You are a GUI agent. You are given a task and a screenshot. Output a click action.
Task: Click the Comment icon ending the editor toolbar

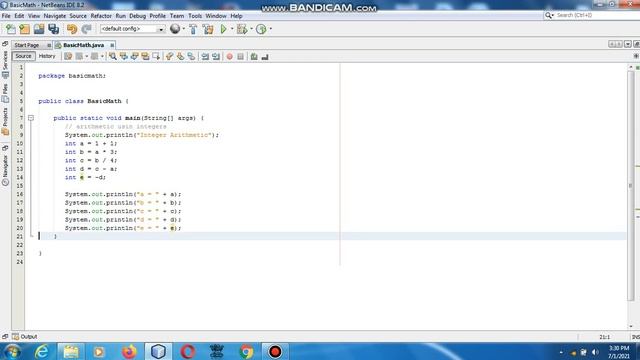(x=265, y=56)
